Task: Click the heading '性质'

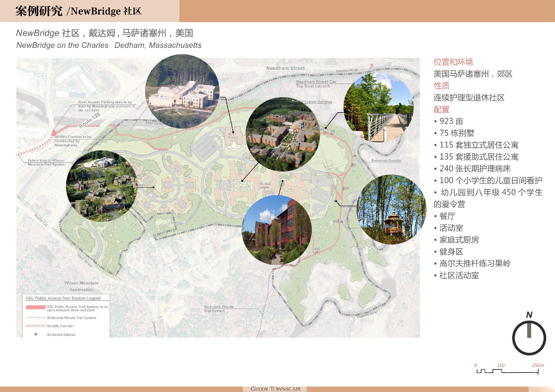Action: tap(441, 86)
